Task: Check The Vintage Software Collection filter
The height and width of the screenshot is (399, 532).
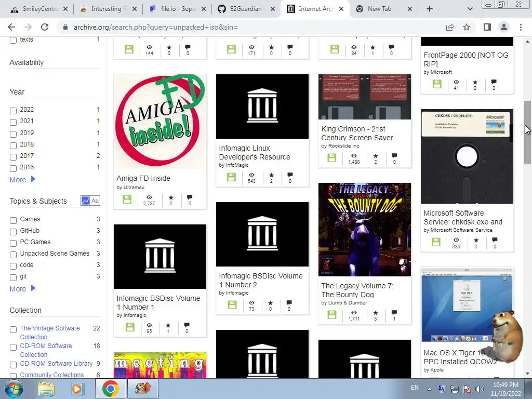Action: (x=13, y=329)
